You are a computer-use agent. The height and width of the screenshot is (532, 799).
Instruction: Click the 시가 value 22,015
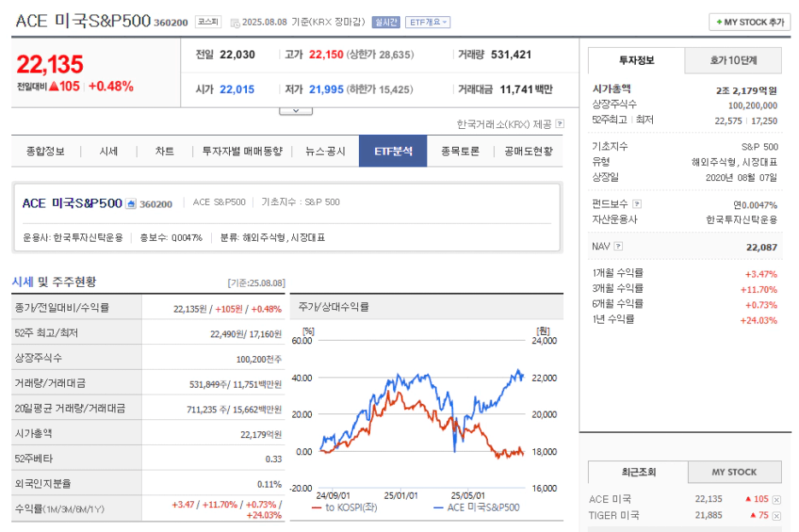237,90
